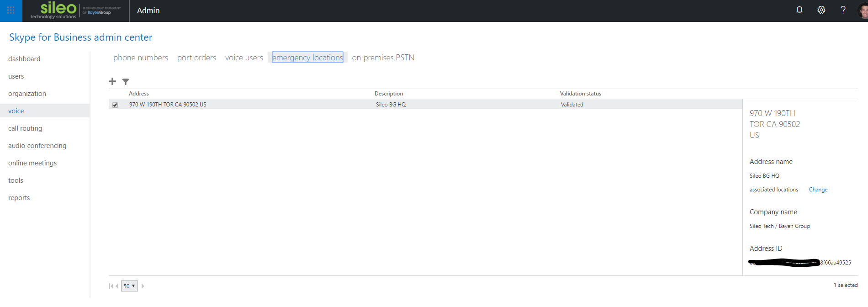Viewport: 868px width, 307px height.
Task: Open the settings gear menu
Action: click(821, 10)
